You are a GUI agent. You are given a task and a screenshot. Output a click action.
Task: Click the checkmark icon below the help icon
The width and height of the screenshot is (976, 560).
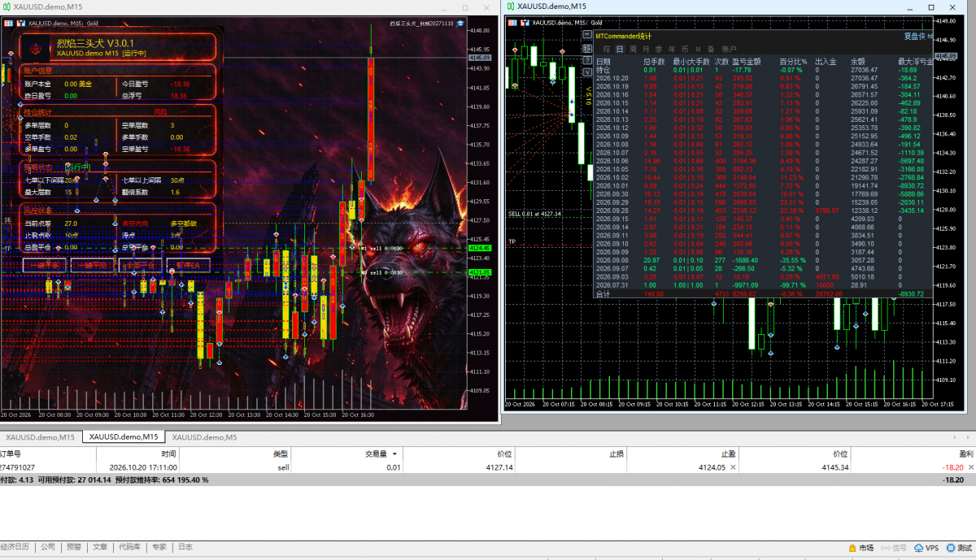587,72
